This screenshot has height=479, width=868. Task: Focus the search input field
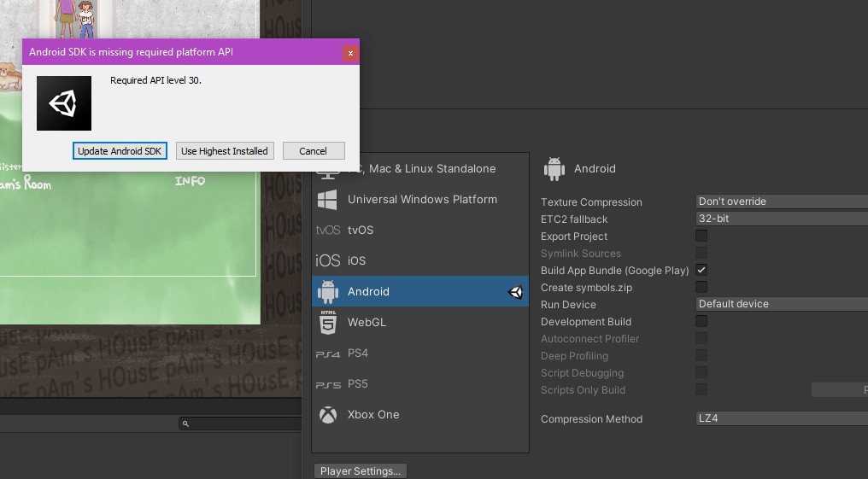tap(241, 424)
